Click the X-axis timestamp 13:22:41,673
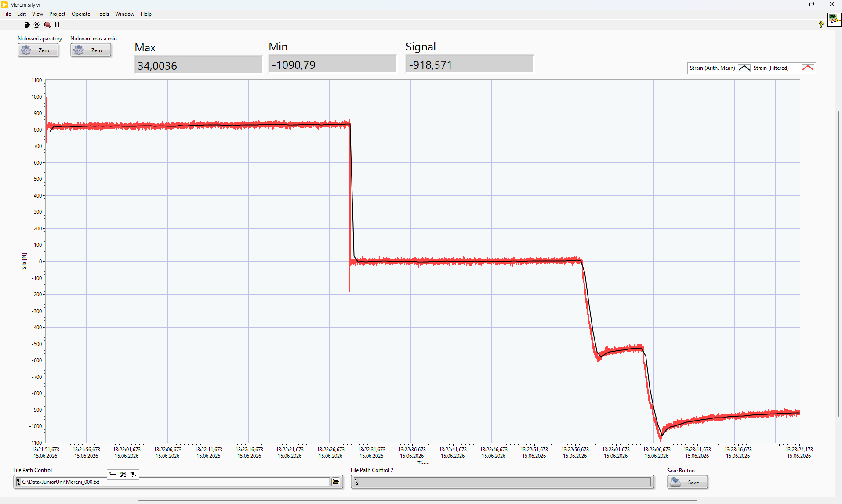Screen dimensions: 842x504 pyautogui.click(x=453, y=450)
